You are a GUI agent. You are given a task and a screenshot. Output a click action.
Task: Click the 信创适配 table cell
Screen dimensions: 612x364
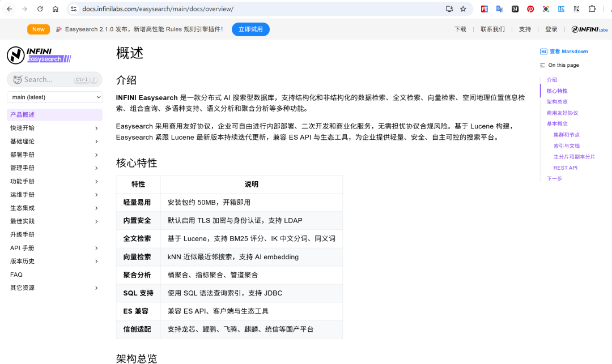[x=139, y=329]
